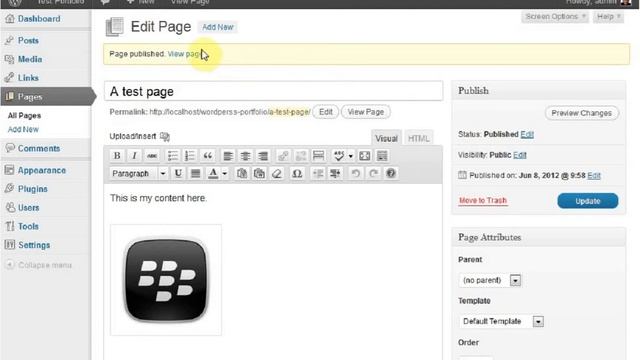The height and width of the screenshot is (360, 640).
Task: Open the Tools menu
Action: pyautogui.click(x=28, y=226)
